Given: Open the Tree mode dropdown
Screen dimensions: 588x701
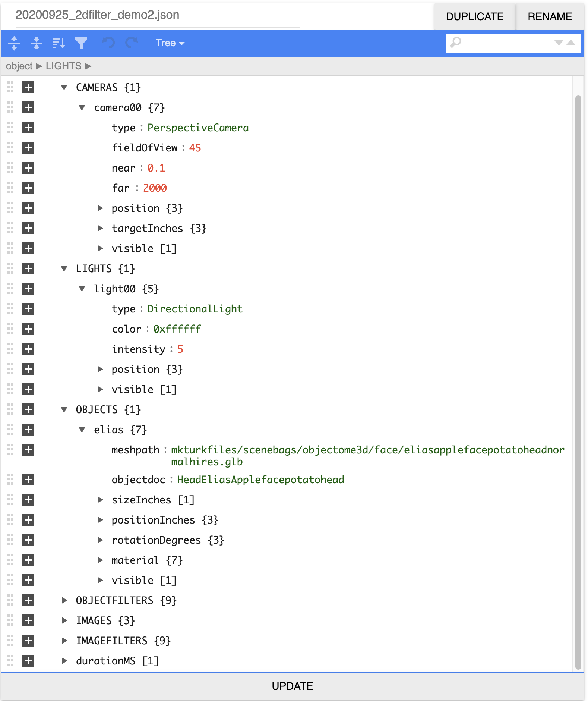Looking at the screenshot, I should coord(170,43).
